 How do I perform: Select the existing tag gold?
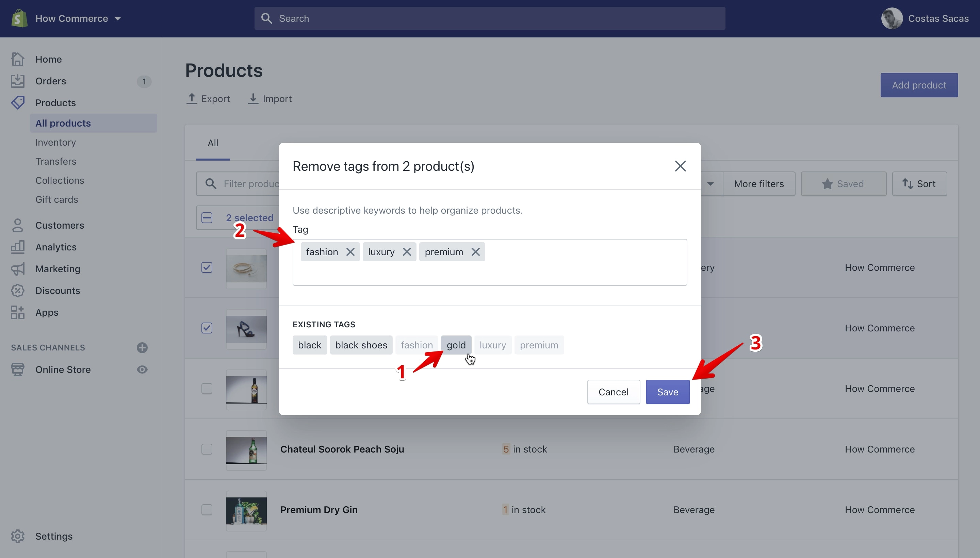point(456,345)
